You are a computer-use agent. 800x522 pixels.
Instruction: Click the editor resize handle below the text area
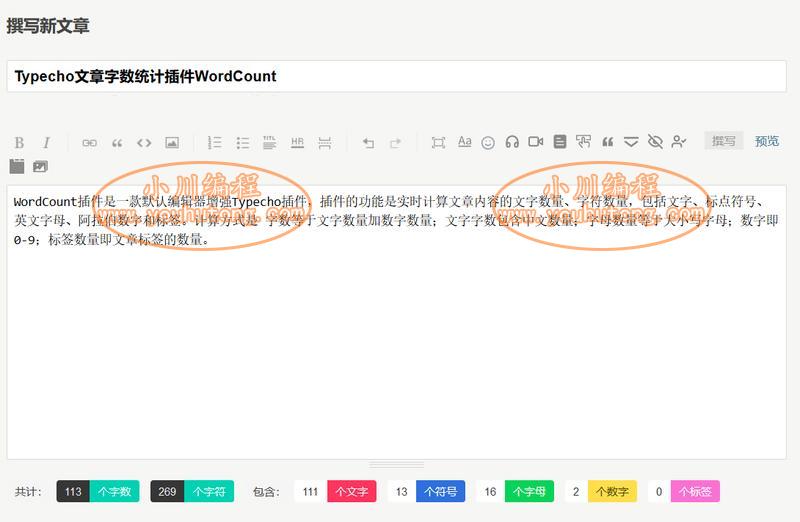coord(396,465)
